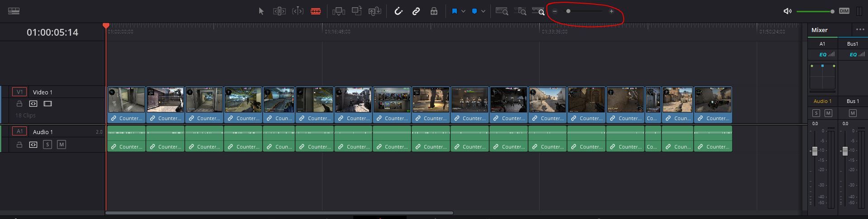868x219 pixels.
Task: Solo Audio 1 in the Mixer
Action: [816, 113]
